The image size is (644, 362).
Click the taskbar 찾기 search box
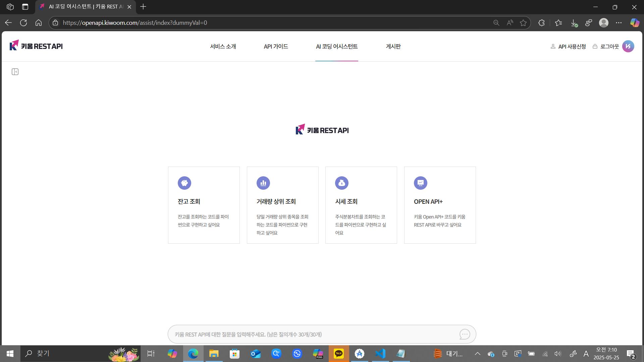(80, 354)
